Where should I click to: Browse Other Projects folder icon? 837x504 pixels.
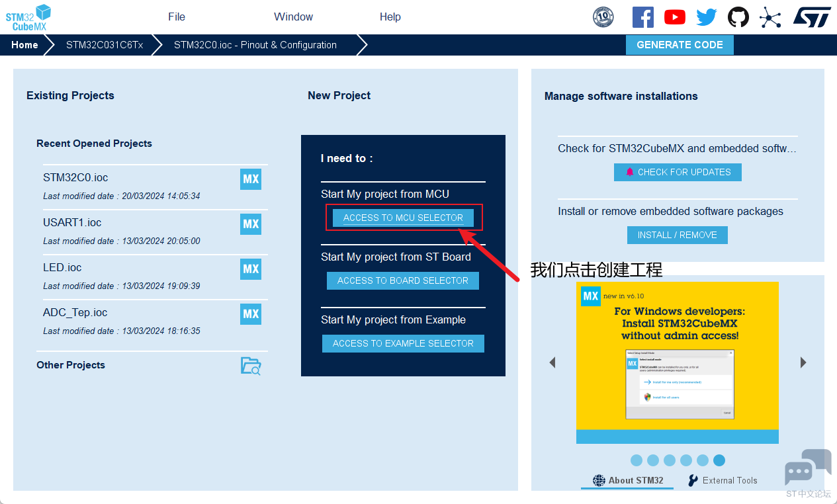[x=251, y=366]
